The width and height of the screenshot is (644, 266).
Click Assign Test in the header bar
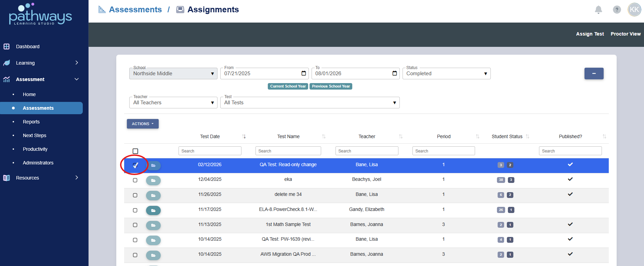click(x=590, y=34)
